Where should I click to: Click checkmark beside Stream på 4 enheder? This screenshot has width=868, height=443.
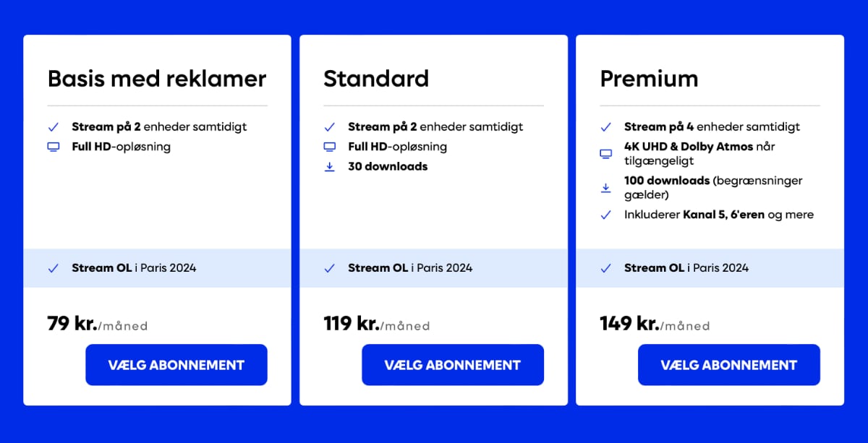point(605,127)
